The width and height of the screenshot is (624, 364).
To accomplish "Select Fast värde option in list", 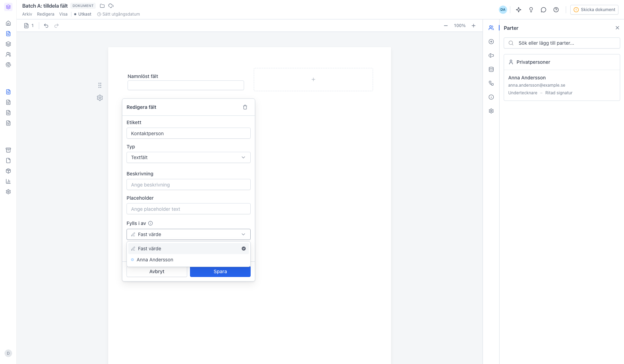I will (x=189, y=249).
